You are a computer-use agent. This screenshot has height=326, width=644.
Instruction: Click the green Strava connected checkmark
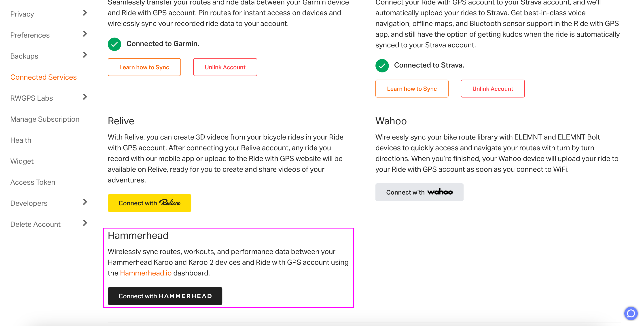point(382,66)
